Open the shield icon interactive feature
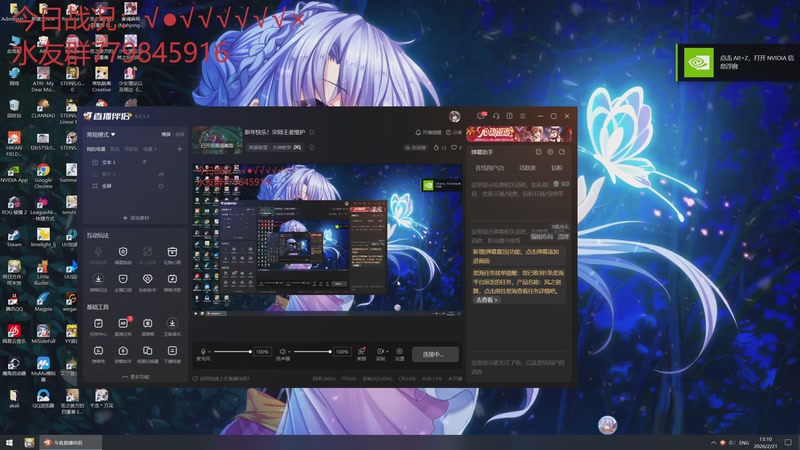The height and width of the screenshot is (450, 800). (x=123, y=255)
